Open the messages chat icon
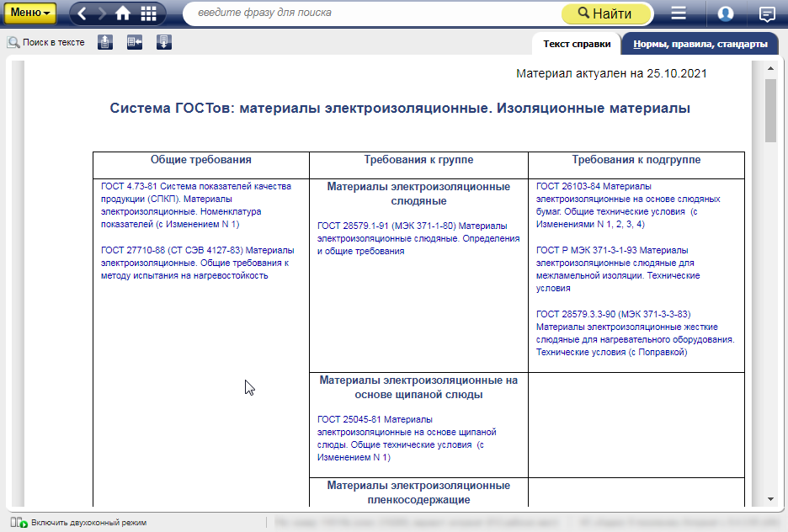This screenshot has width=788, height=532. 768,14
